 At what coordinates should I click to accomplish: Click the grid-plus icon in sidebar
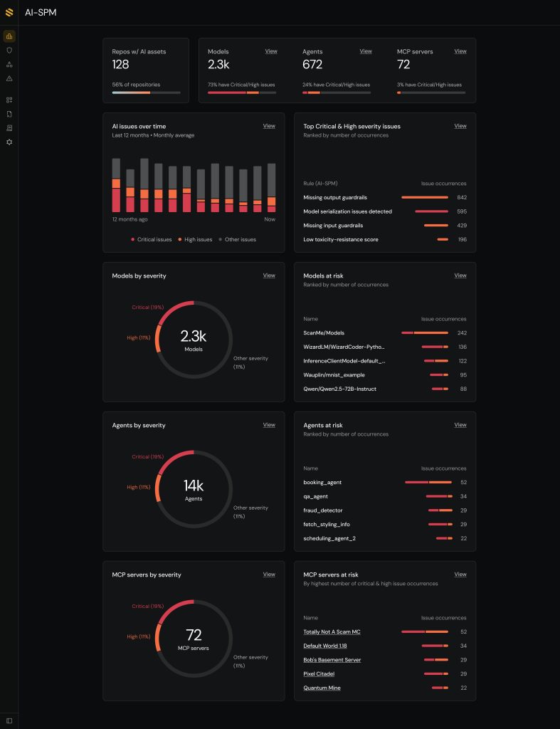click(9, 100)
